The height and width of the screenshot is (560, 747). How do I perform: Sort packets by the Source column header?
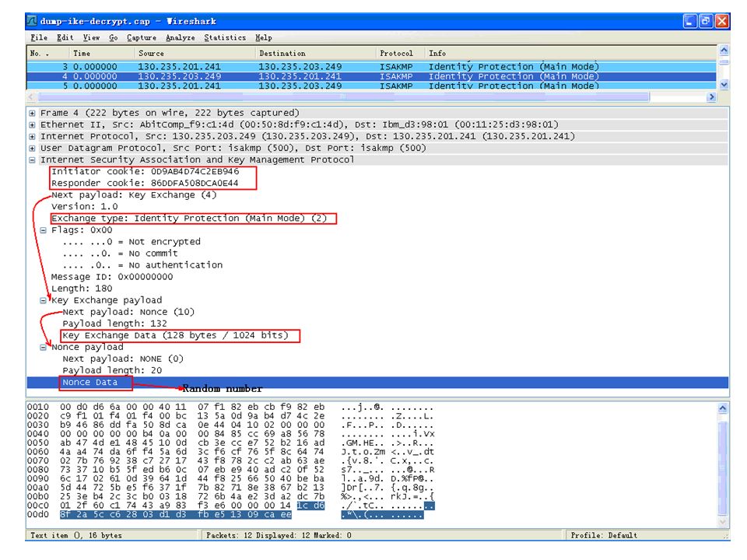(x=195, y=54)
